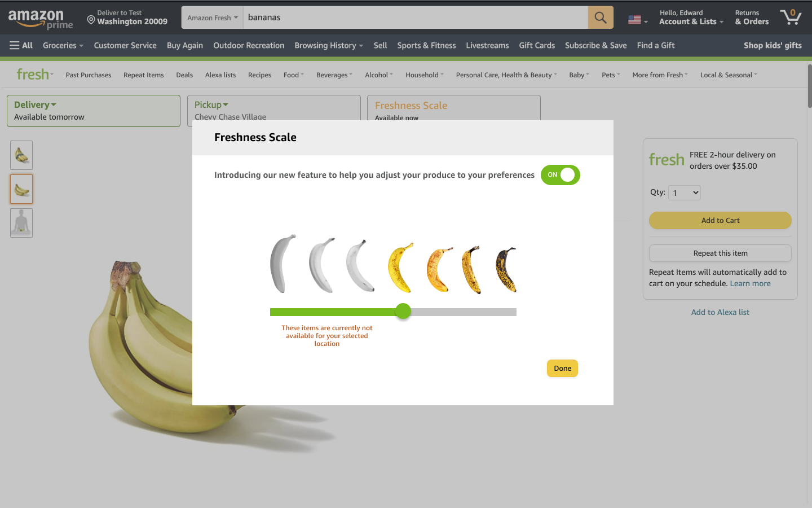Click the Amazon Prime logo
This screenshot has width=812, height=508.
pyautogui.click(x=41, y=19)
